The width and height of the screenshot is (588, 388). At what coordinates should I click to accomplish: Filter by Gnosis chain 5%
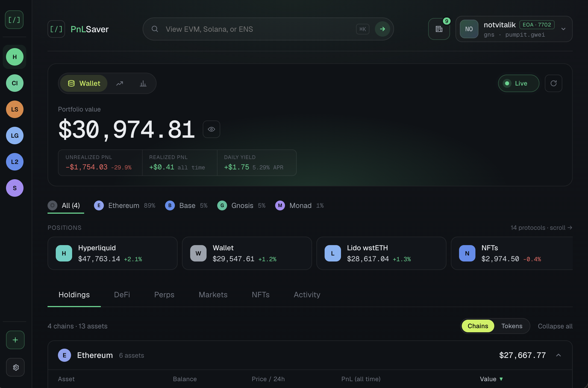pos(241,205)
